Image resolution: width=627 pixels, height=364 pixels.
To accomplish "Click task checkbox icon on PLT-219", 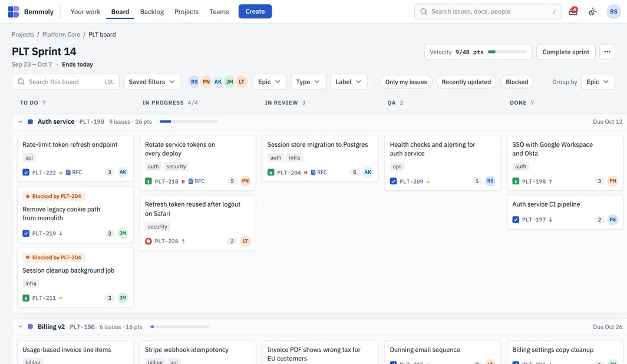I will [26, 233].
